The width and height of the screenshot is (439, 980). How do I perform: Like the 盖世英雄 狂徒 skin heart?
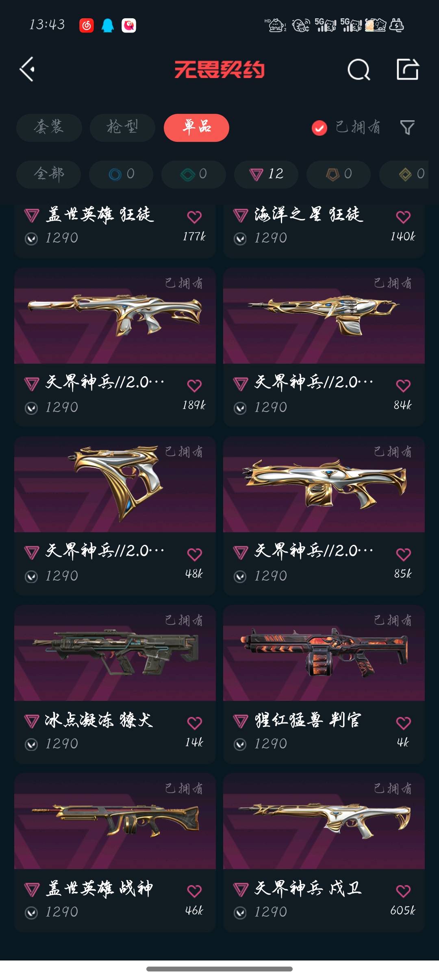pyautogui.click(x=194, y=217)
